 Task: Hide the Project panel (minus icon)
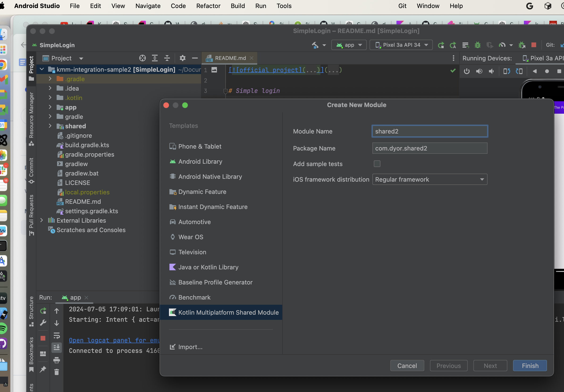pyautogui.click(x=195, y=58)
